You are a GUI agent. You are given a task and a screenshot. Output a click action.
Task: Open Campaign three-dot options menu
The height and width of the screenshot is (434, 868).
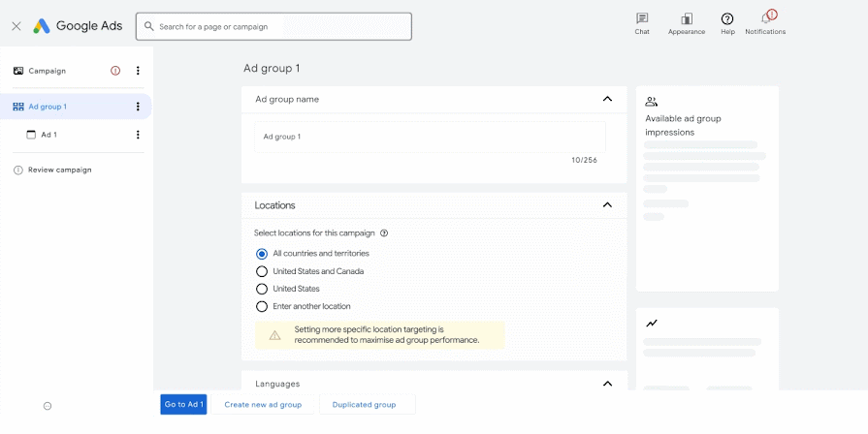tap(138, 71)
